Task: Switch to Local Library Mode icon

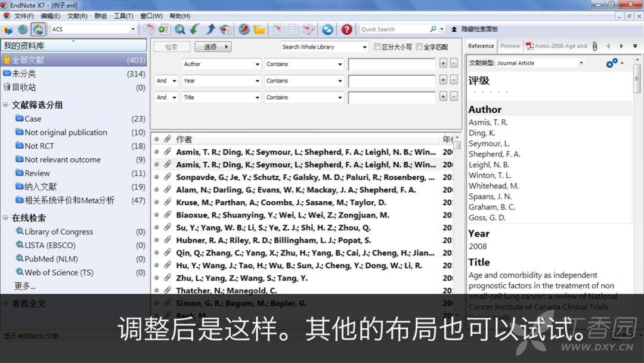Action: coord(8,29)
